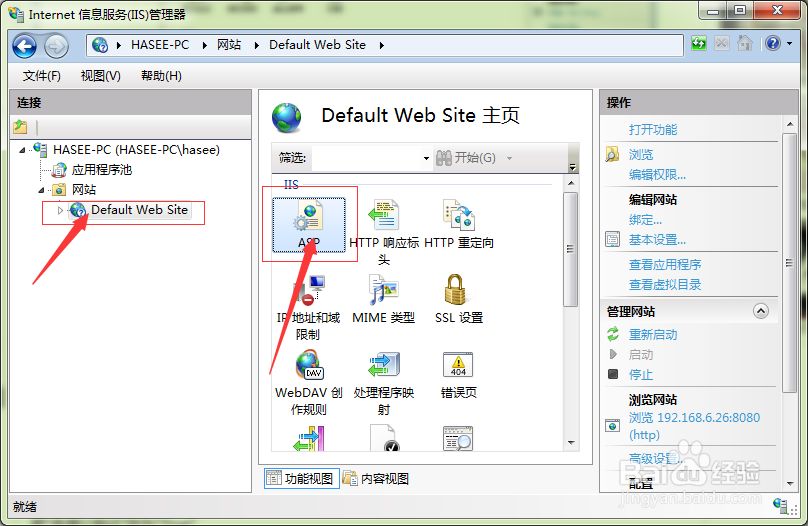Viewport: 808px width, 526px height.
Task: Click the 编辑权限... link
Action: 657,175
